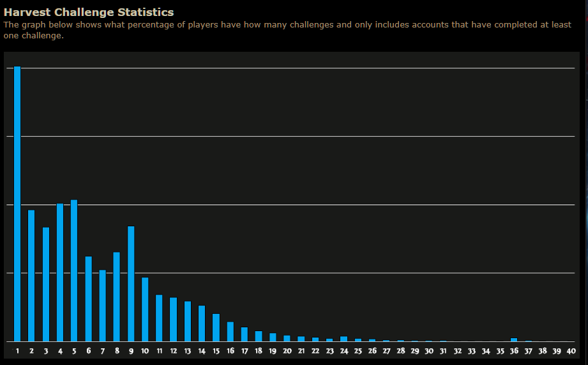588x365 pixels.
Task: Select the bar for 16 challenges
Action: pyautogui.click(x=230, y=332)
